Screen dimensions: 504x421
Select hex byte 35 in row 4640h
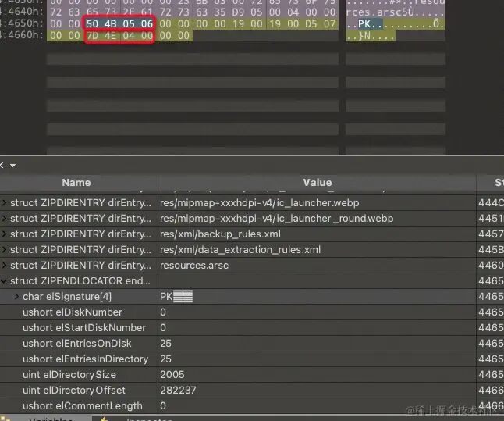click(x=220, y=12)
